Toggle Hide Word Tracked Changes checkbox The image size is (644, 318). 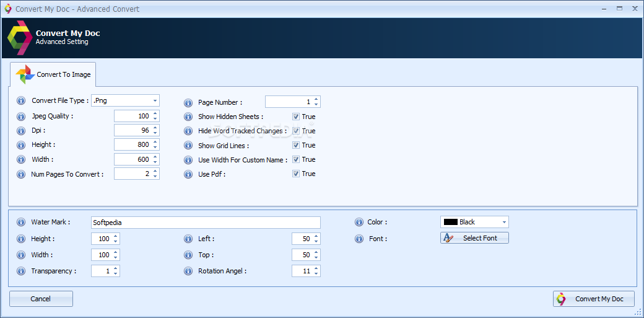tap(296, 131)
